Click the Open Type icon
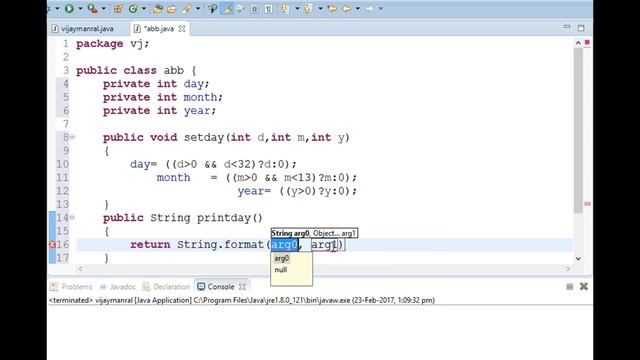Viewport: 640px width, 360px height. point(157,8)
